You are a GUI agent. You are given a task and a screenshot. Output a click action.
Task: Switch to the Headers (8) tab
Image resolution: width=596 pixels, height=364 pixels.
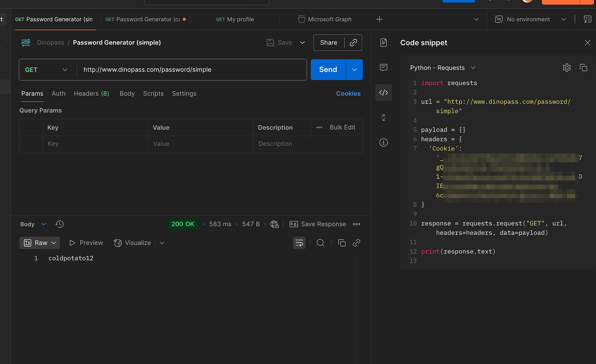tap(91, 94)
